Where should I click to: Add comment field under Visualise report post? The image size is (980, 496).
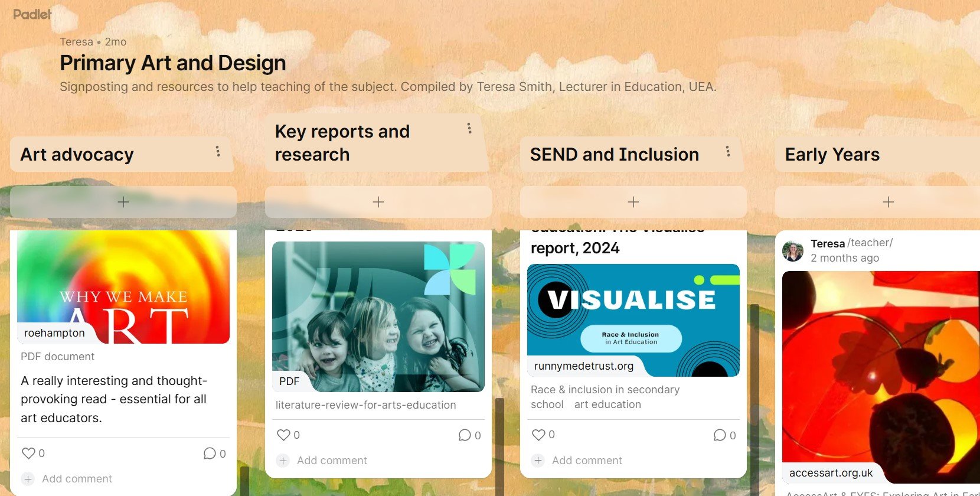pos(587,461)
